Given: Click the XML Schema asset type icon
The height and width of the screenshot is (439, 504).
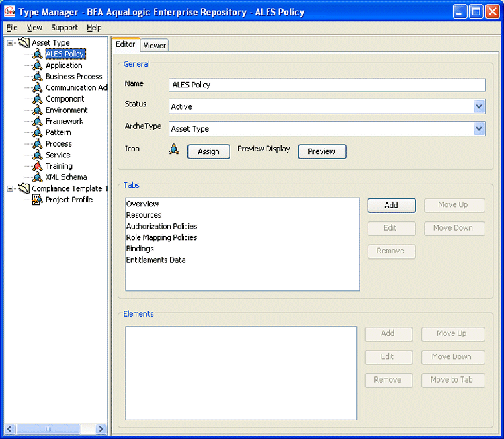Looking at the screenshot, I should pos(38,177).
